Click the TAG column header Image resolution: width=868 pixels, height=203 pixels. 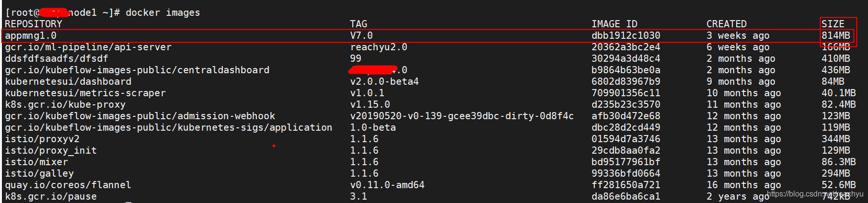point(359,24)
